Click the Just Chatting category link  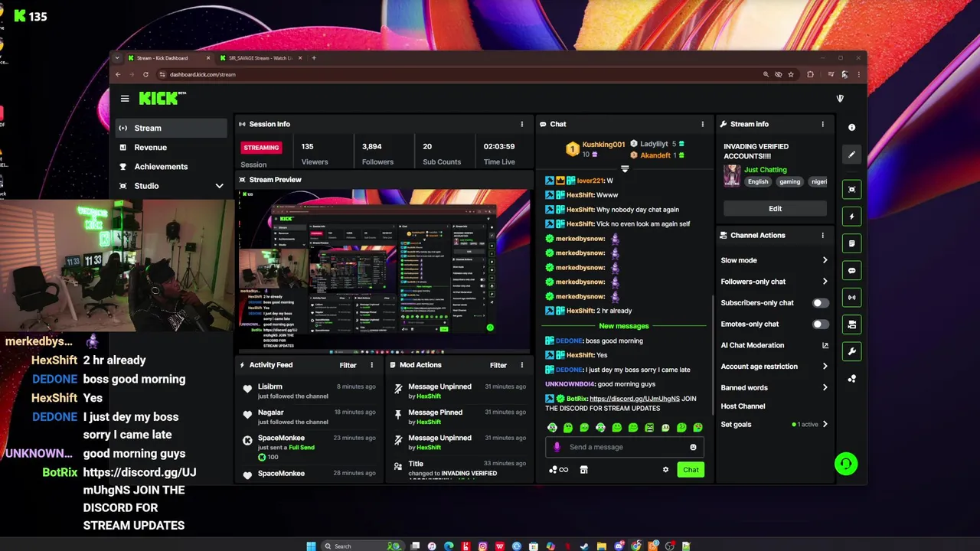click(x=765, y=170)
